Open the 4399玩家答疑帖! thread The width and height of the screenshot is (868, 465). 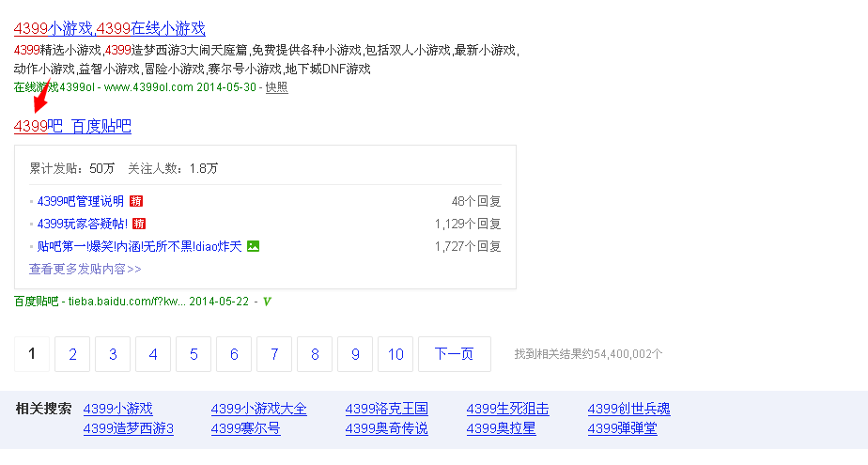83,224
